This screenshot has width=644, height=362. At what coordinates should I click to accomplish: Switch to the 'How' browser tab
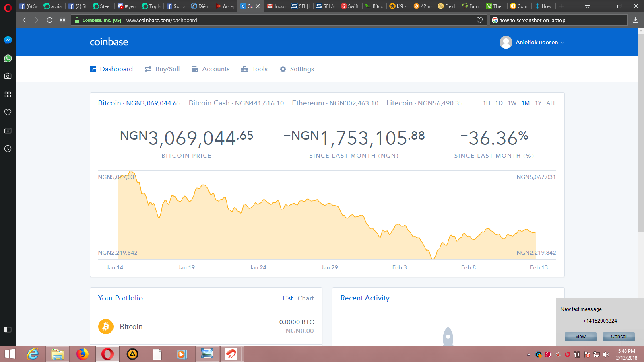click(x=543, y=6)
